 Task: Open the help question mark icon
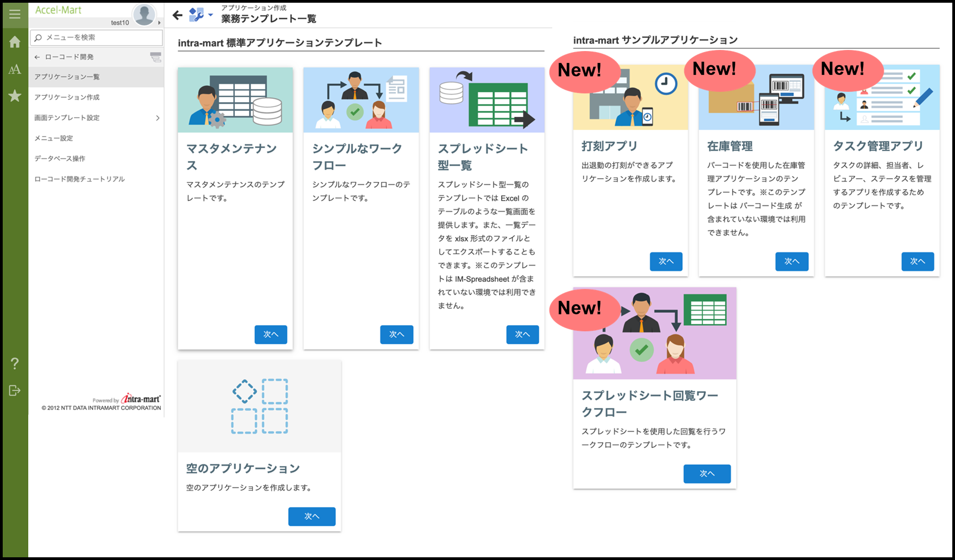click(x=15, y=363)
